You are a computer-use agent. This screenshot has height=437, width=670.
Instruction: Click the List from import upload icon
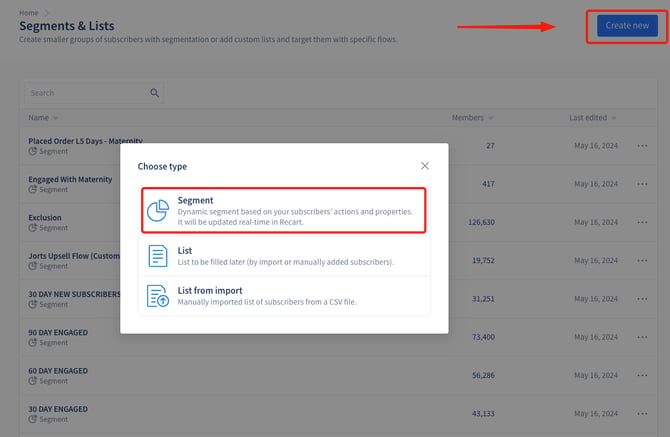(x=158, y=296)
